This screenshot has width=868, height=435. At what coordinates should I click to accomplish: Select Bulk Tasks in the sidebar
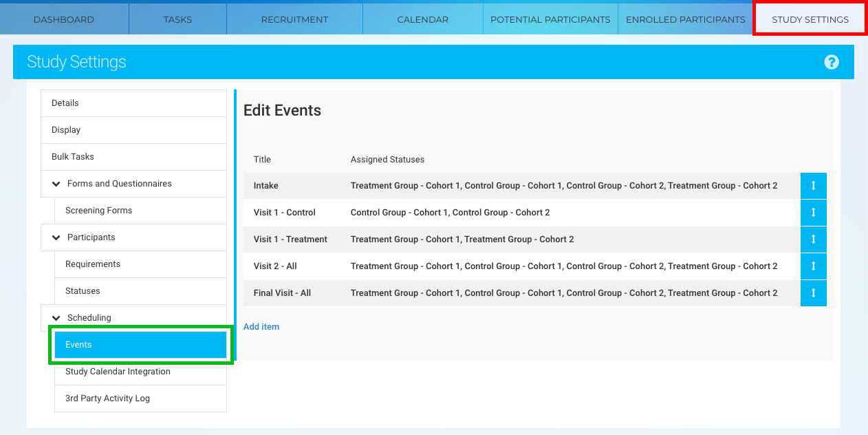click(73, 157)
